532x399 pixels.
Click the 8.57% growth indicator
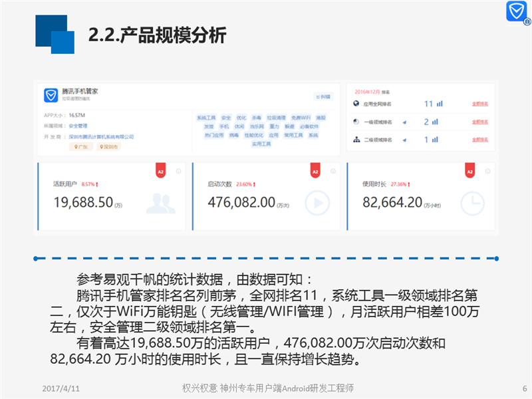pos(90,185)
